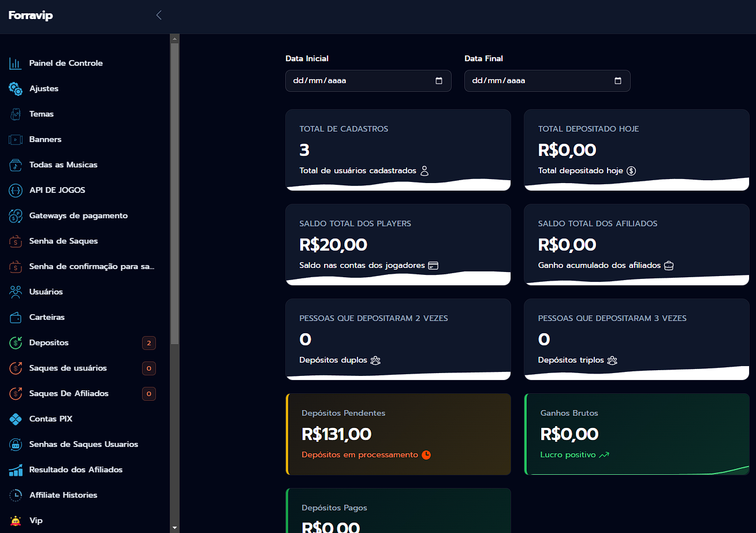
Task: Click the card icon beside Saldo nas contas
Action: pos(433,266)
